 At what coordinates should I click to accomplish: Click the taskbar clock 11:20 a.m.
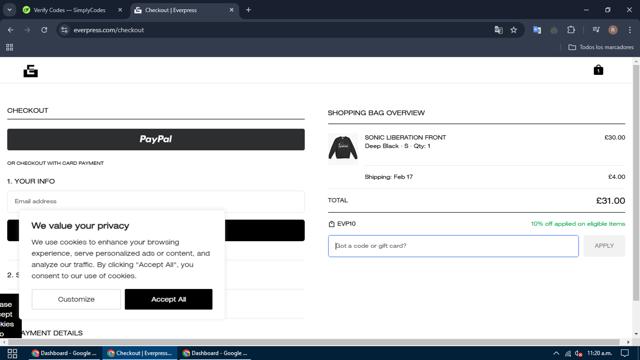599,353
